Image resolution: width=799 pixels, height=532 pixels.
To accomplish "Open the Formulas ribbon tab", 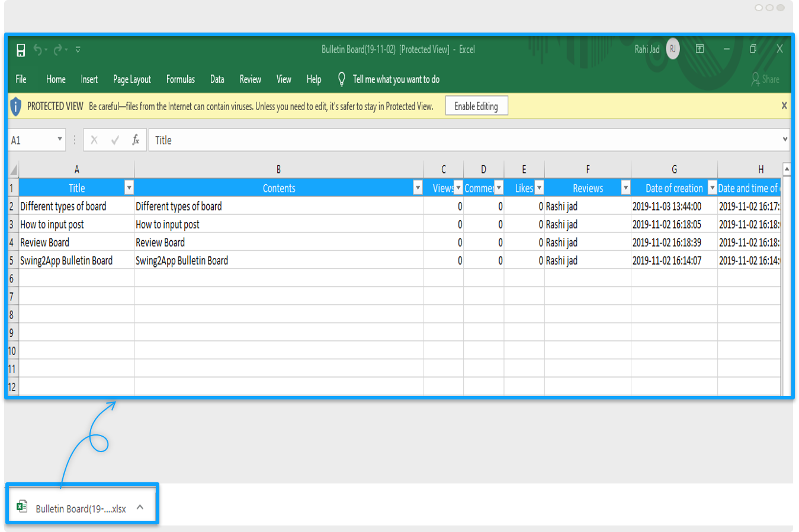I will [x=180, y=79].
